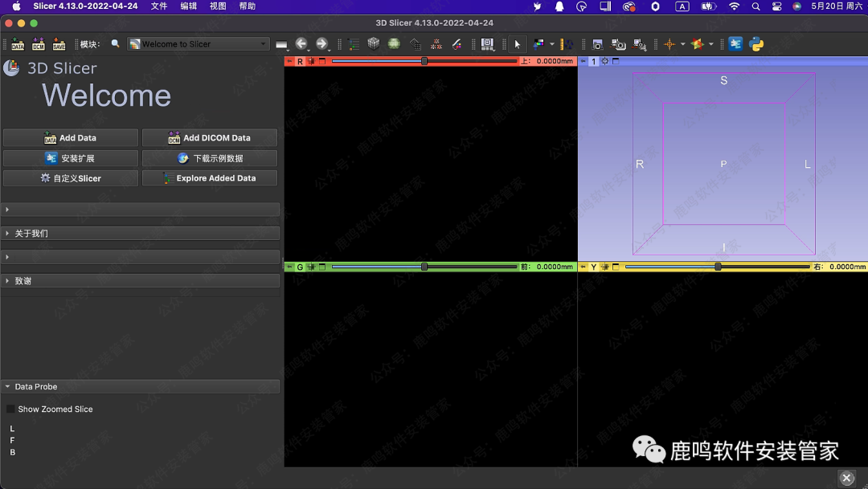The height and width of the screenshot is (489, 868).
Task: Click the crosshair toolbar icon
Action: point(669,44)
